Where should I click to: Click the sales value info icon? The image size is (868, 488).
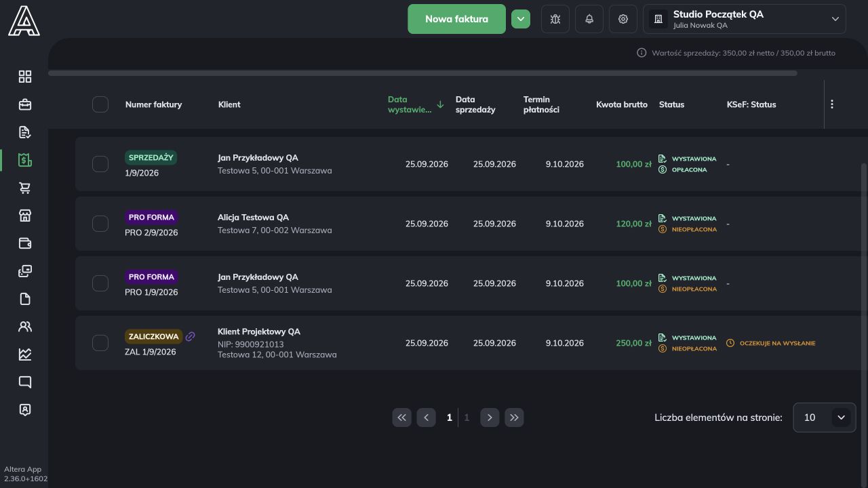(x=642, y=53)
